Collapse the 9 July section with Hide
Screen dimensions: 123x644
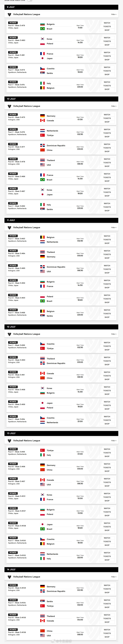pos(114,15)
